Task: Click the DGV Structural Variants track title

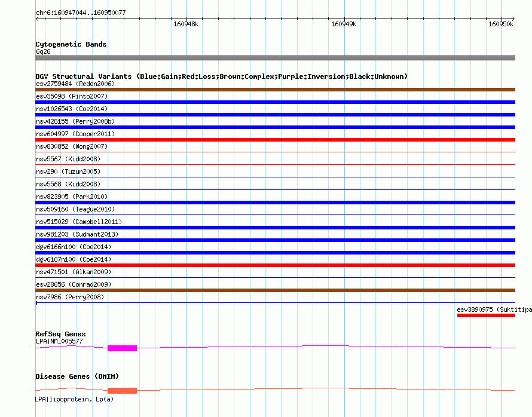Action: pyautogui.click(x=221, y=76)
